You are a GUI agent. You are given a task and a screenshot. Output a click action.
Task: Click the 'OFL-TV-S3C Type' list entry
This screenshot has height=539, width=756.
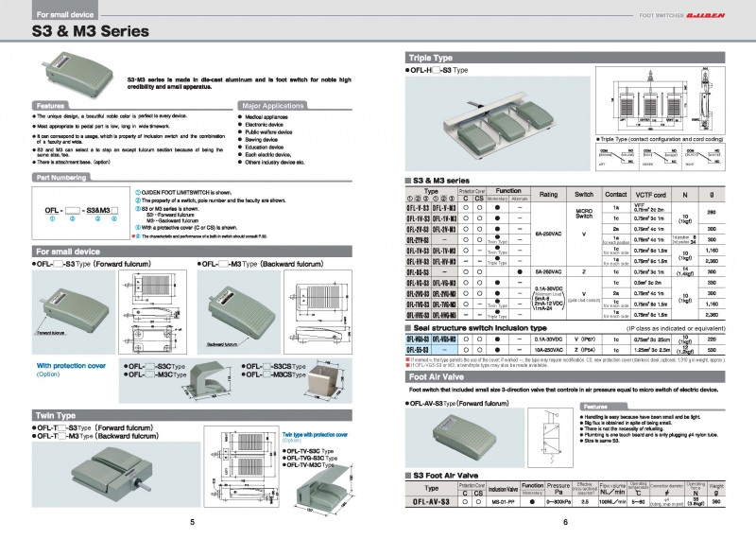point(310,451)
